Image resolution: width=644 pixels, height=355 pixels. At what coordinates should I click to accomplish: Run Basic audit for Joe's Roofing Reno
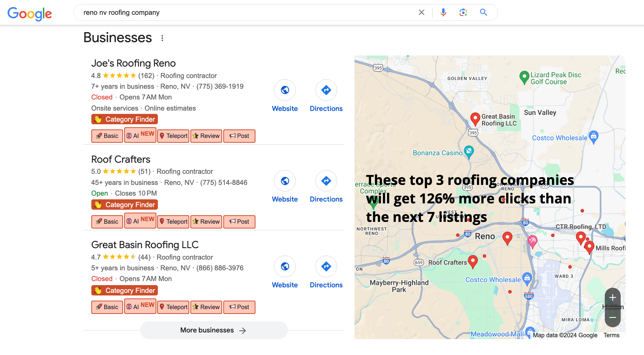pyautogui.click(x=107, y=136)
